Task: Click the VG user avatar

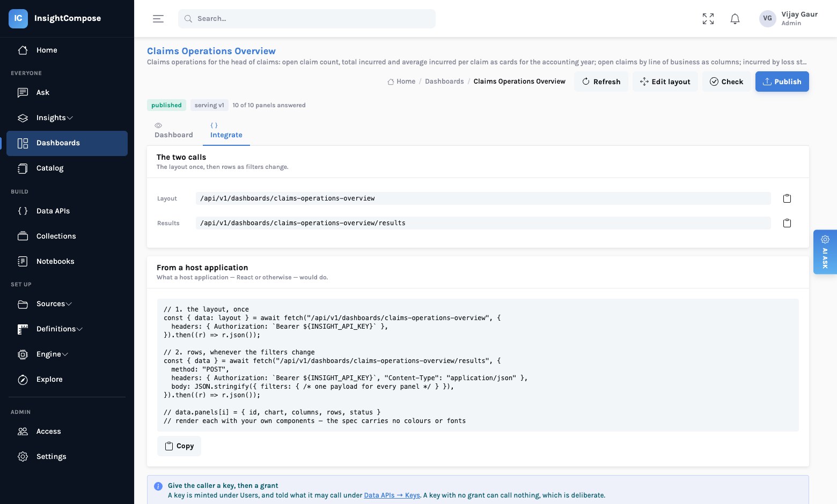Action: tap(768, 18)
